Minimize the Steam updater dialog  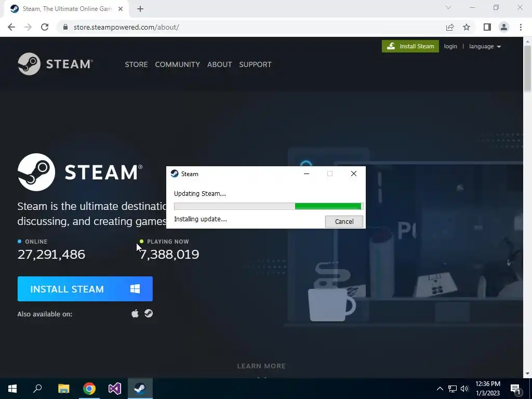[x=307, y=174]
